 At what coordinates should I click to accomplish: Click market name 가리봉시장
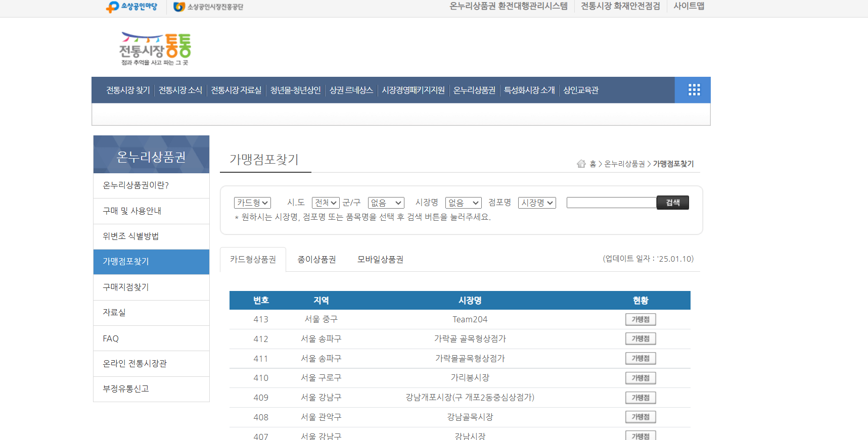[x=470, y=378]
